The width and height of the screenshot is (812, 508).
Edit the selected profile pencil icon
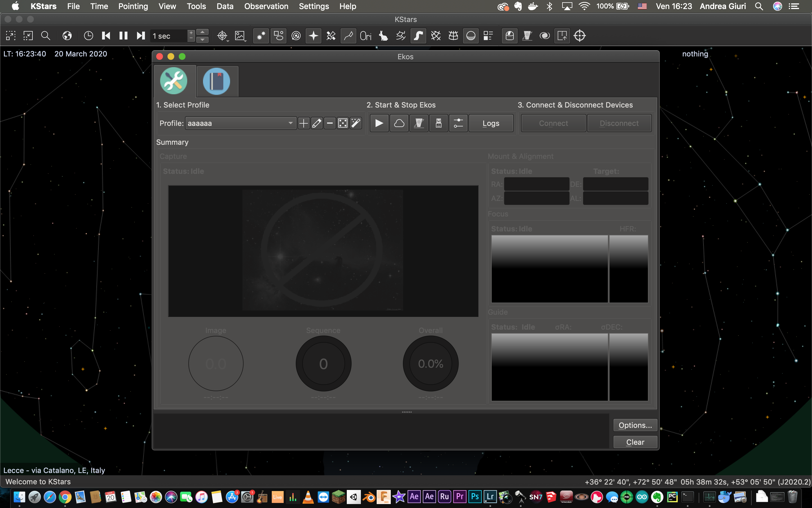(x=317, y=123)
